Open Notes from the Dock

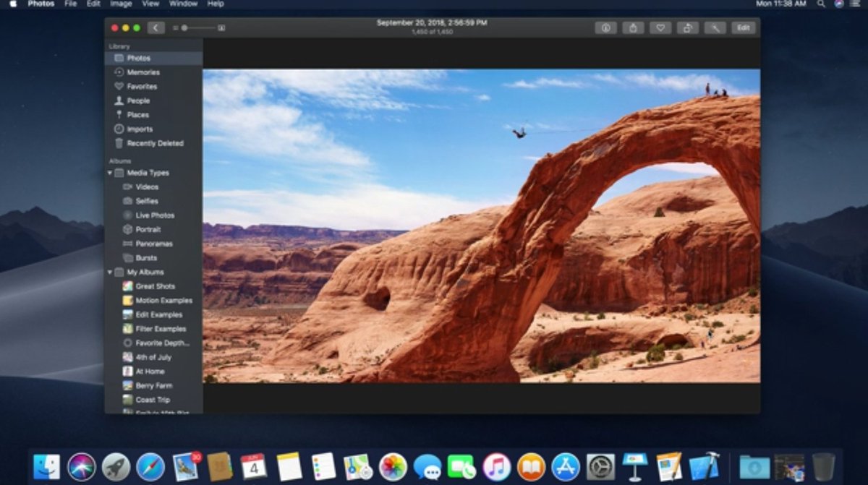pos(289,467)
